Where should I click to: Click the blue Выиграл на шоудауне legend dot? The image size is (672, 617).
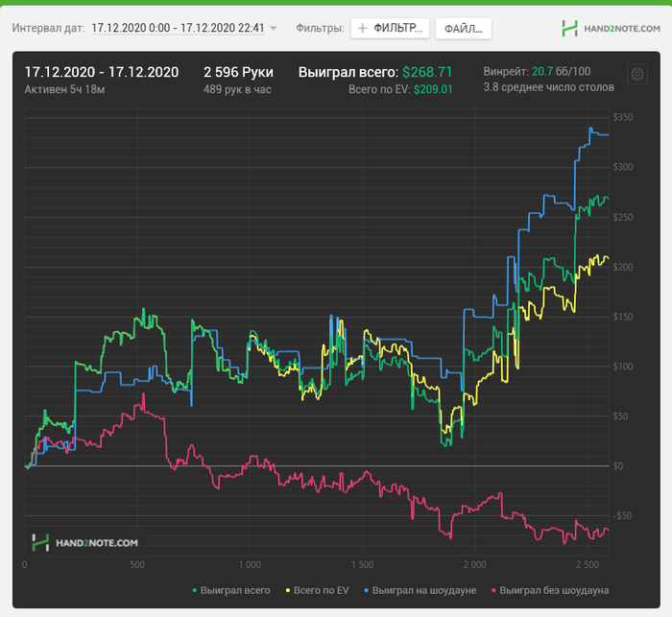click(366, 590)
